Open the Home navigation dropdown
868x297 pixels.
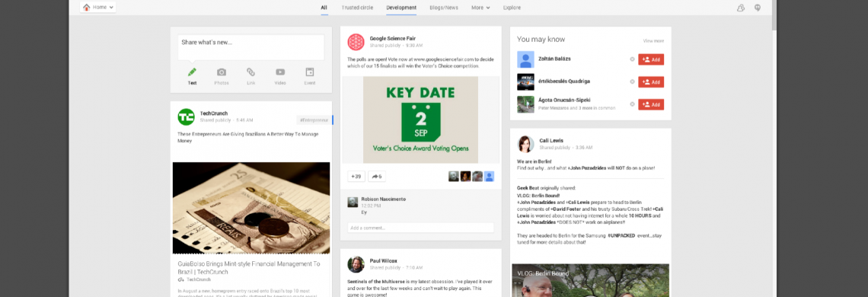point(97,7)
